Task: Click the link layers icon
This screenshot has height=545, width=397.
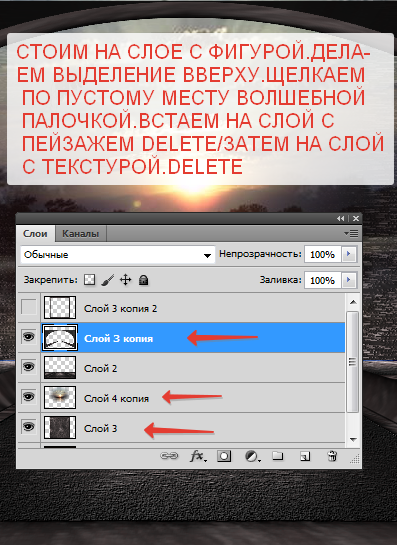Action: point(169,455)
